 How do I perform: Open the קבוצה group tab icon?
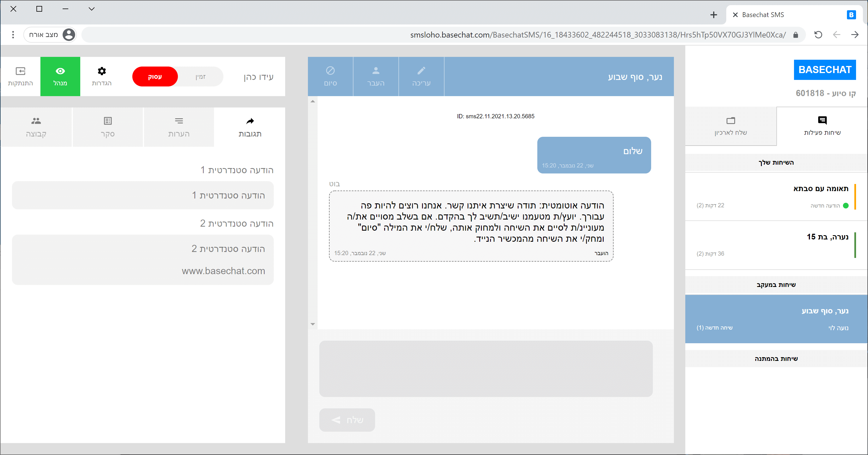(x=36, y=121)
